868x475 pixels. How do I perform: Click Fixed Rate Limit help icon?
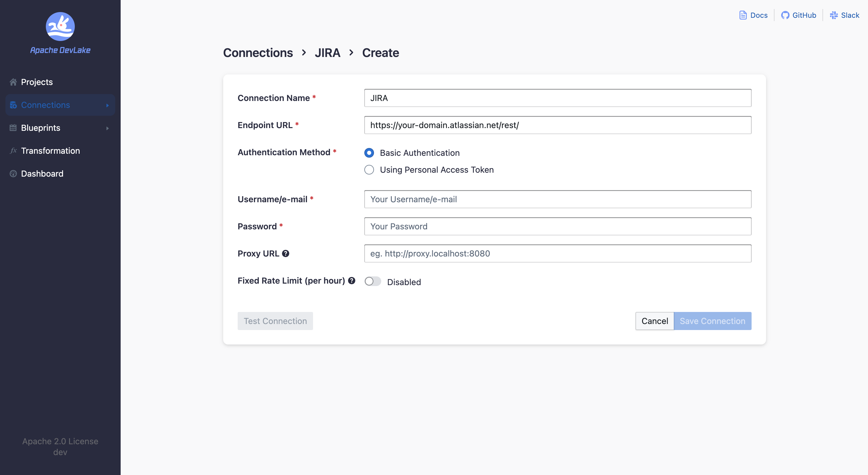coord(351,281)
